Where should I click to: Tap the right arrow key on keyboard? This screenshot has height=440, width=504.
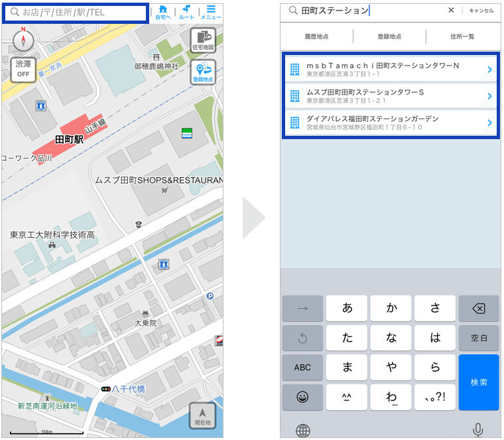[302, 308]
